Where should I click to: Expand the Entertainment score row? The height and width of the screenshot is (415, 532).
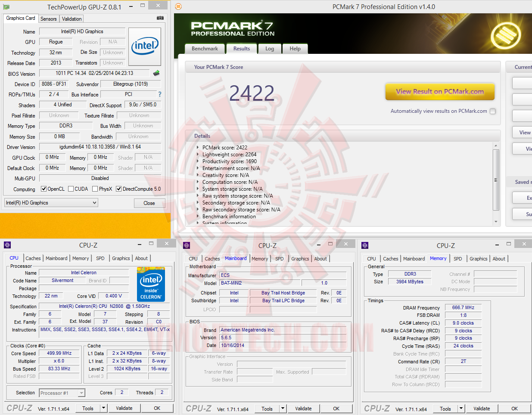(x=198, y=168)
